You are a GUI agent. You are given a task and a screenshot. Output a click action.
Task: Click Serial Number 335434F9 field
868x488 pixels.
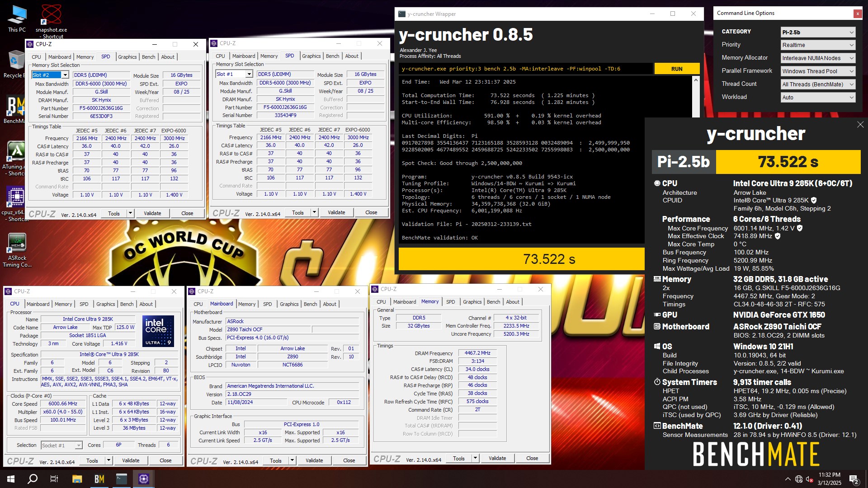click(x=285, y=115)
